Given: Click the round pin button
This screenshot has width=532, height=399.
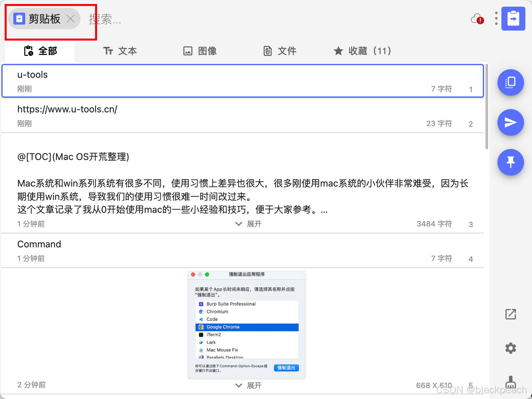Looking at the screenshot, I should tap(510, 162).
